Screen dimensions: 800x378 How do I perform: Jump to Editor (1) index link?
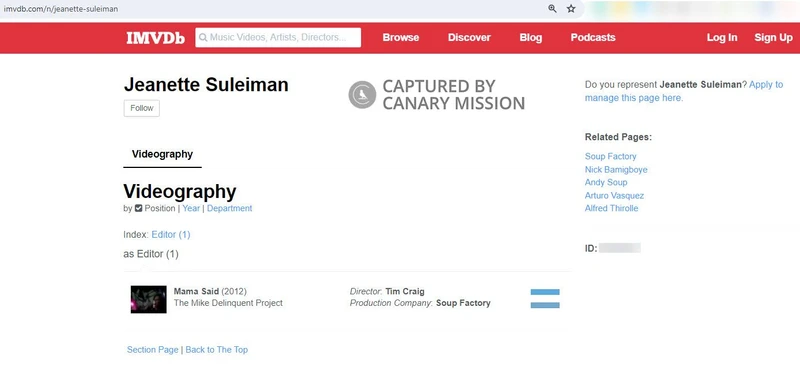171,235
